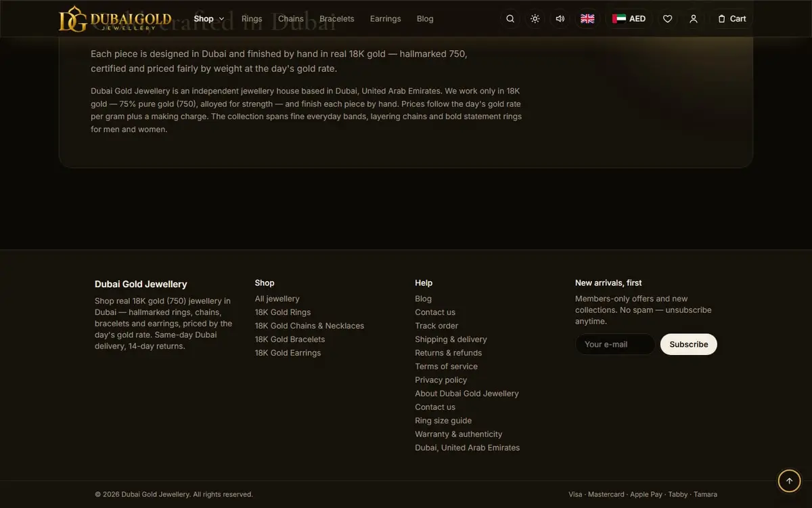Open wishlist heart icon
Screen dimensions: 812x508
(x=667, y=19)
